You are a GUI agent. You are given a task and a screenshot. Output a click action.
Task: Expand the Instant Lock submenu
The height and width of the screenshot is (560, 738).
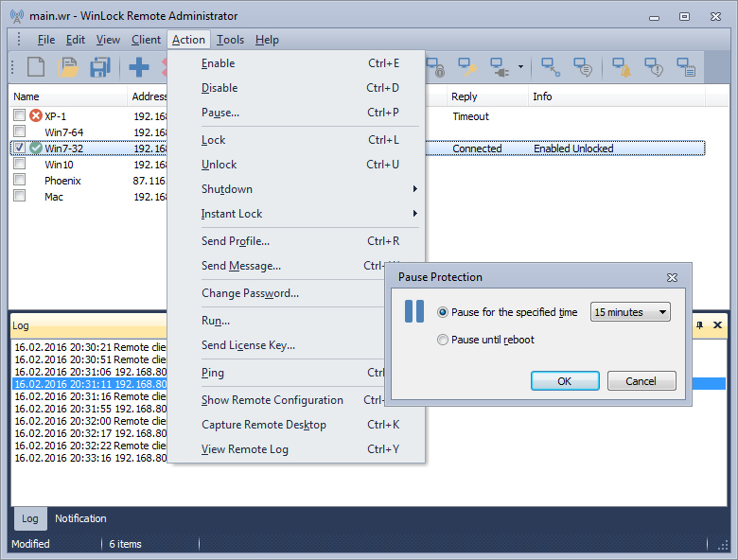pyautogui.click(x=414, y=213)
